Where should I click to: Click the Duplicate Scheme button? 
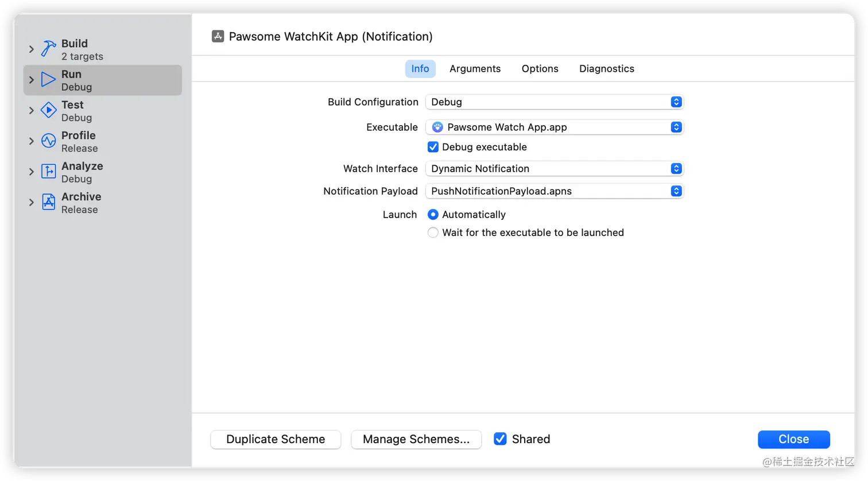pos(276,440)
